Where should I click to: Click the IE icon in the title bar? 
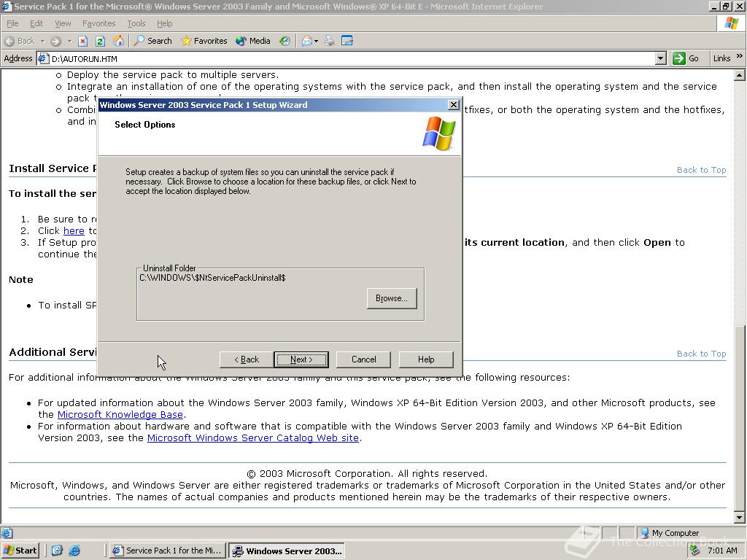click(7, 6)
